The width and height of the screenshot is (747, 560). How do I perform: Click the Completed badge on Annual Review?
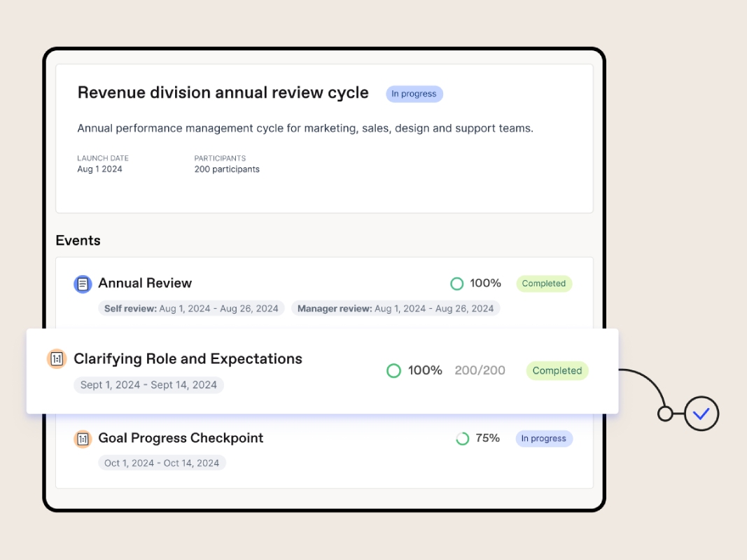click(543, 283)
